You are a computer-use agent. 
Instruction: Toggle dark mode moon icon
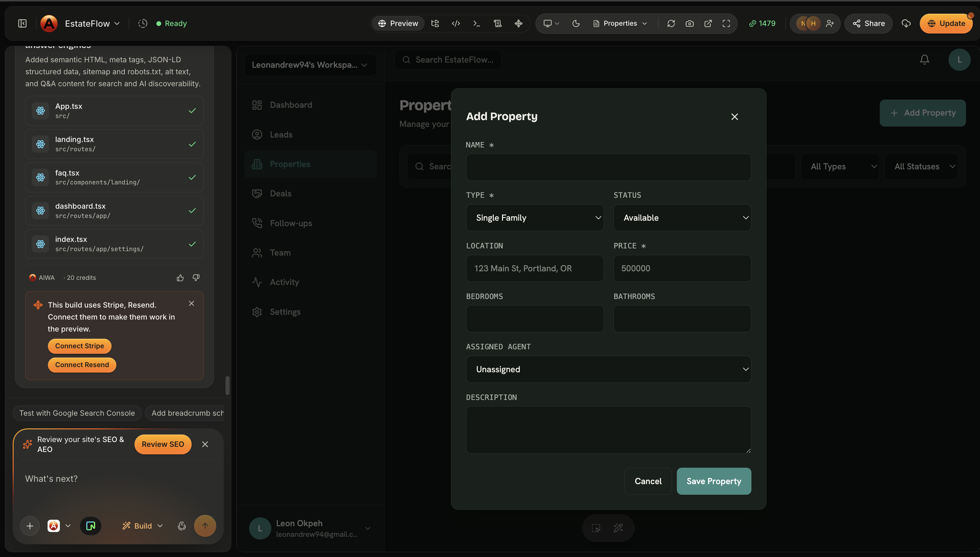(x=576, y=23)
